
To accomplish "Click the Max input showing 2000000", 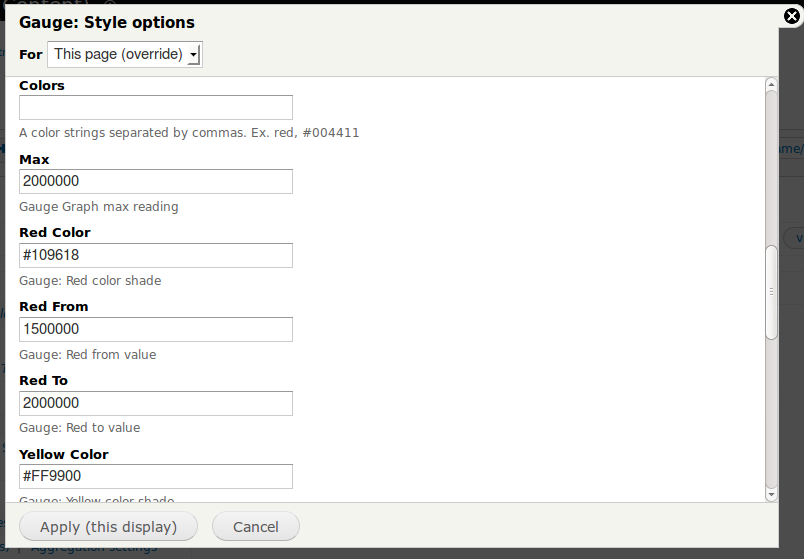I will click(156, 181).
